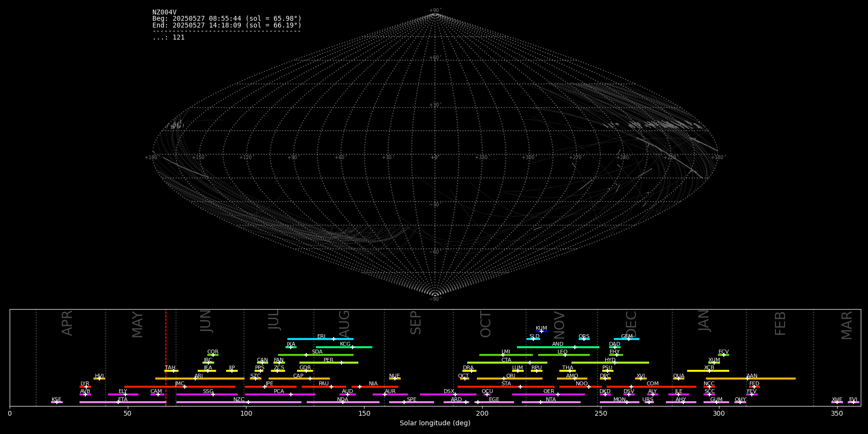Click the +60 declination label on sky map
Image resolution: width=868 pixels, height=434 pixels.
[435, 58]
